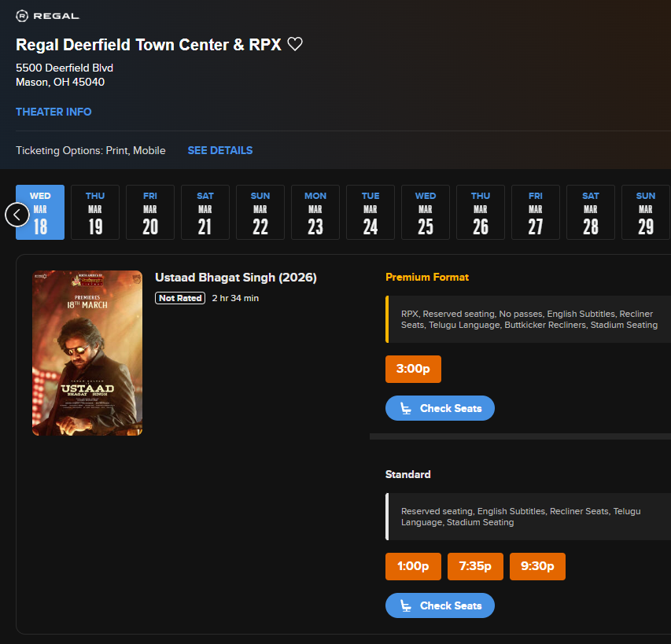Select the SUN MAR 22 date tab
Image resolution: width=671 pixels, height=644 pixels.
(260, 212)
